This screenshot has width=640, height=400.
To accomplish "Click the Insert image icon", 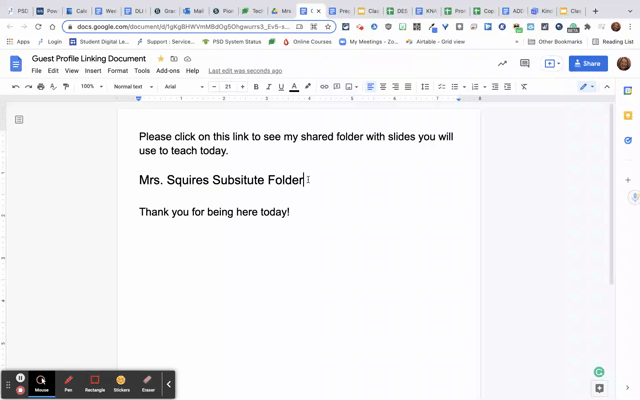I will 349,87.
